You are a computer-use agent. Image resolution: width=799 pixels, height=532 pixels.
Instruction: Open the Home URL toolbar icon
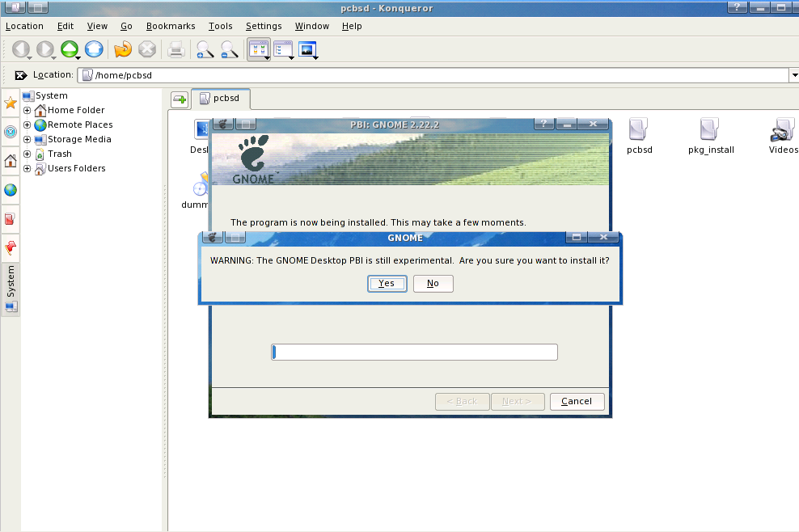pyautogui.click(x=94, y=49)
